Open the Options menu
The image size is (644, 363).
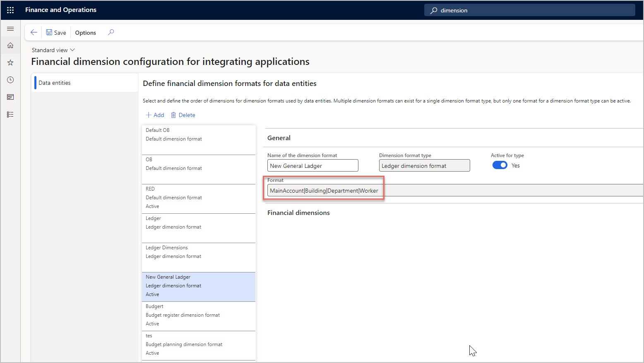coord(85,32)
